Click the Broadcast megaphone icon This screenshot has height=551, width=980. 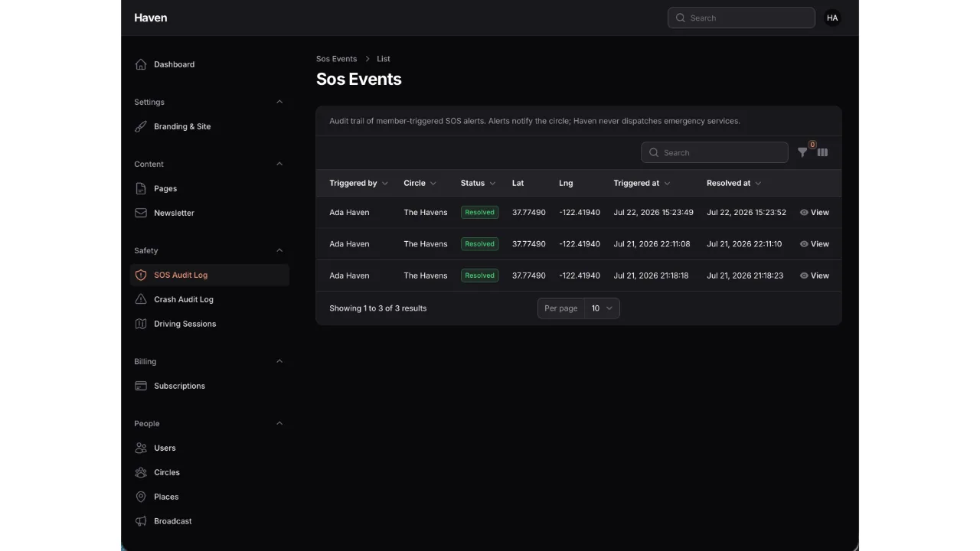141,521
